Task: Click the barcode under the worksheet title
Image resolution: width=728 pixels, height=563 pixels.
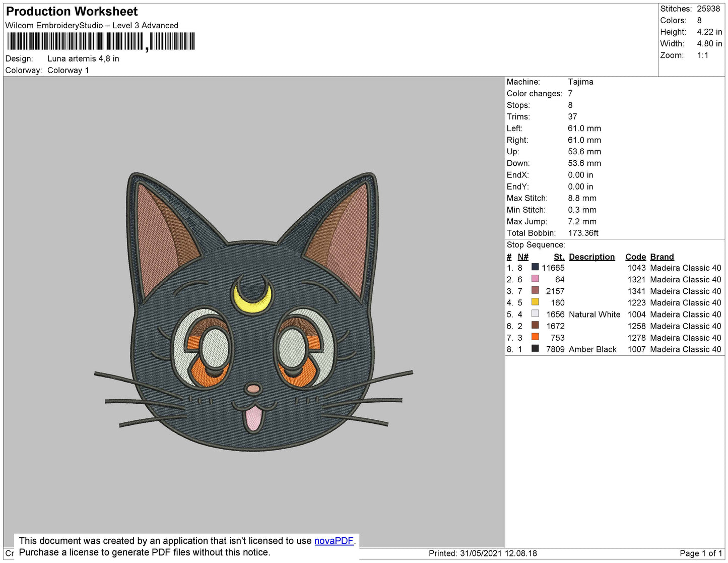Action: click(x=101, y=41)
